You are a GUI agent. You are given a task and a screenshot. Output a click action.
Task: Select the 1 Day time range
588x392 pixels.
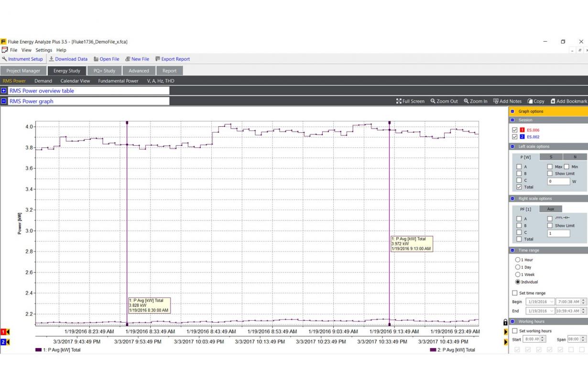517,267
